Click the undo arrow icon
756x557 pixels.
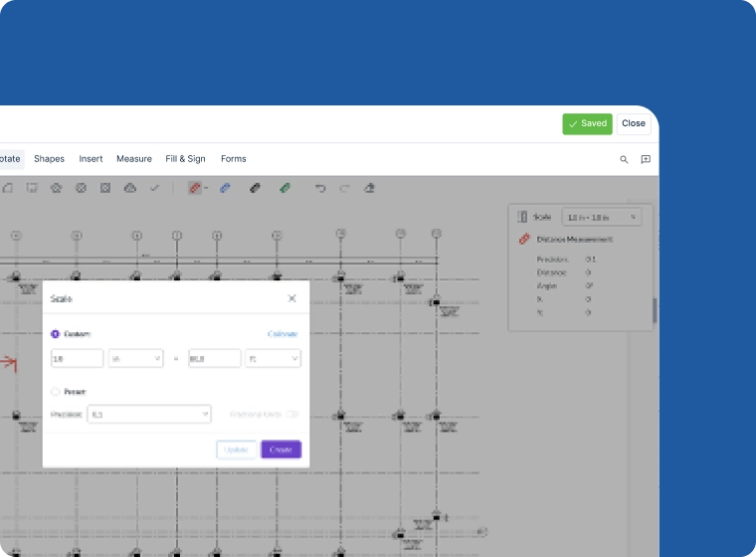click(320, 188)
